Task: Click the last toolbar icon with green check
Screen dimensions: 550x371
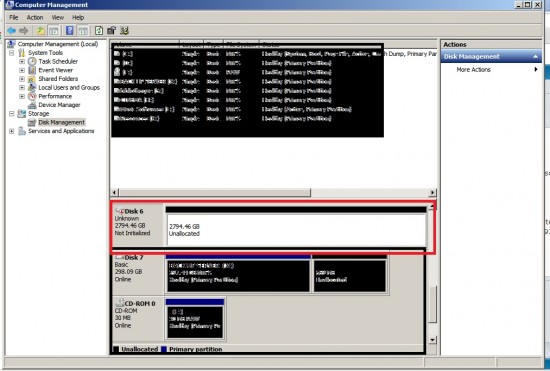Action: [125, 31]
